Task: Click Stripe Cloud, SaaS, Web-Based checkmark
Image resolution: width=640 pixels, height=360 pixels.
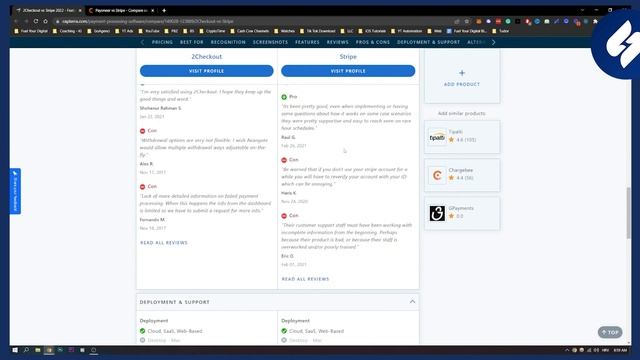Action: coord(284,331)
